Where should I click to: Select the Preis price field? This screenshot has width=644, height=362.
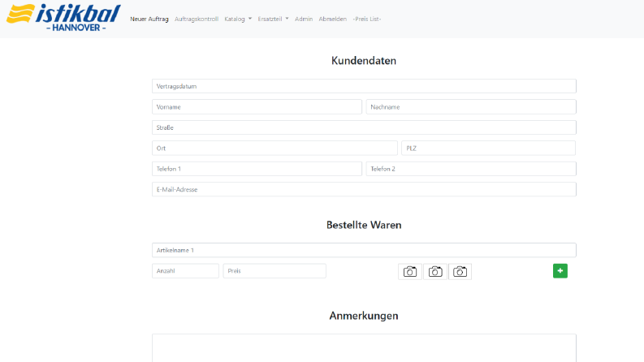(x=274, y=271)
